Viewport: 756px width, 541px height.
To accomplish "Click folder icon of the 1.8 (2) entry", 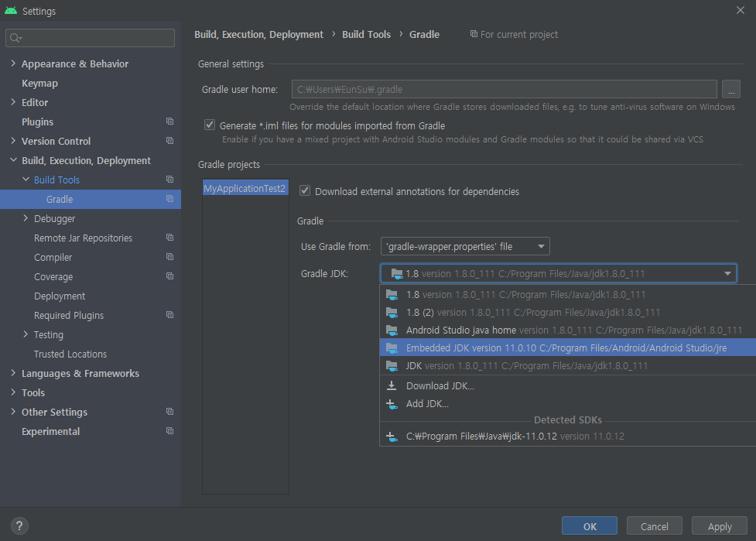I will tap(392, 313).
